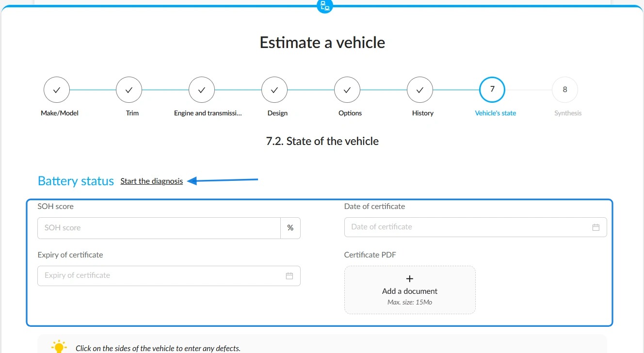Open the Expiry of certificate field
The image size is (644, 353).
pos(169,275)
